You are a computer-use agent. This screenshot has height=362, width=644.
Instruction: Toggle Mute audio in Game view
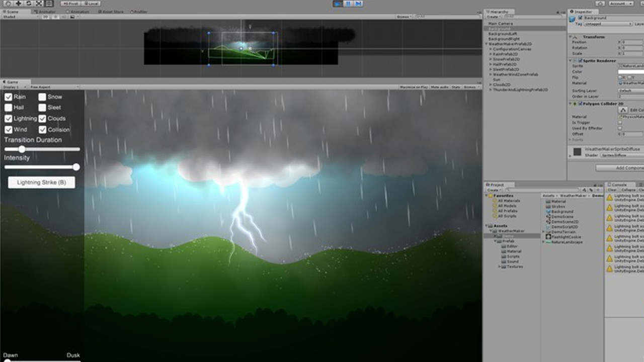point(440,87)
